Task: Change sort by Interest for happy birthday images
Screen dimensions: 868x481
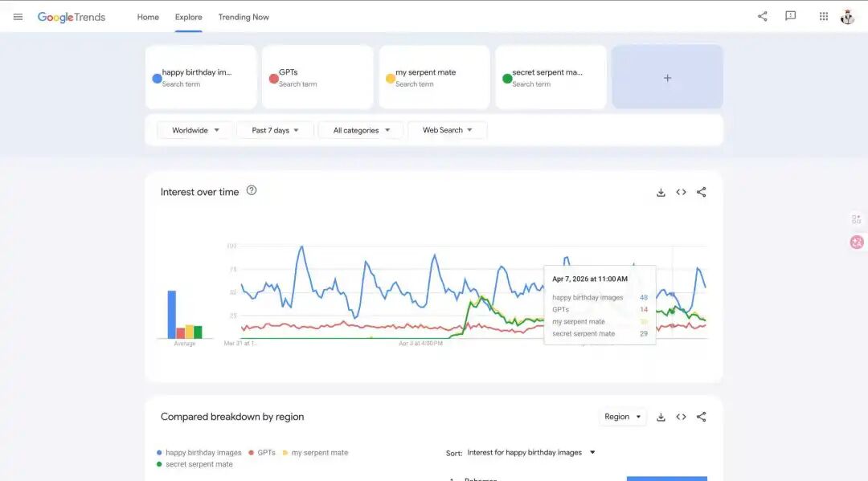Action: 530,453
